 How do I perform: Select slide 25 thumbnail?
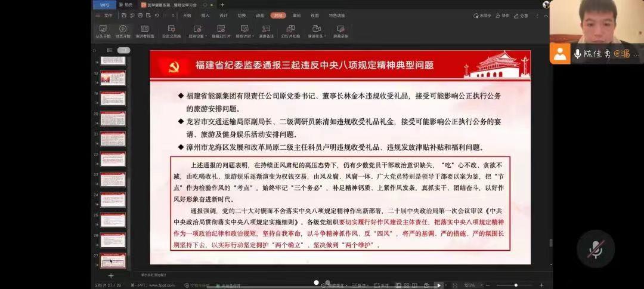[113, 220]
